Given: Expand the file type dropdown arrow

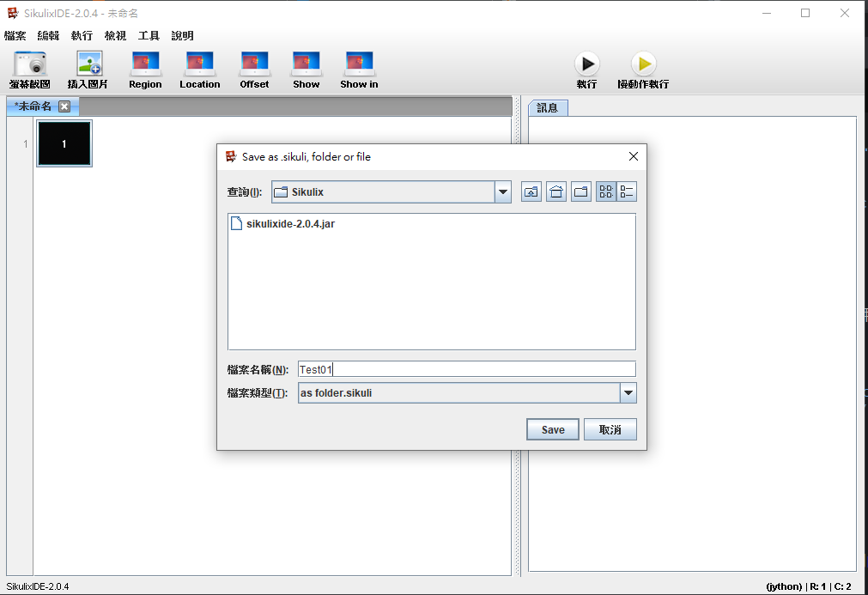Looking at the screenshot, I should pyautogui.click(x=628, y=393).
